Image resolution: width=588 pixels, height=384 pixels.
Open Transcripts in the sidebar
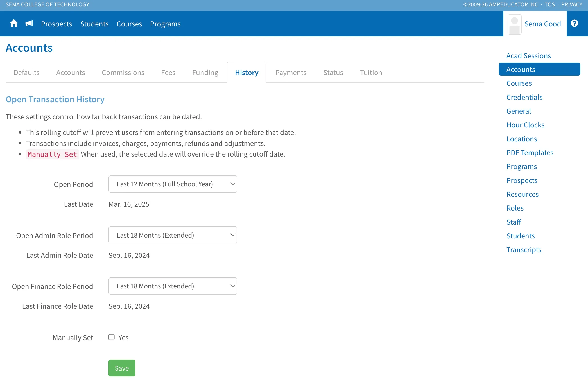524,250
